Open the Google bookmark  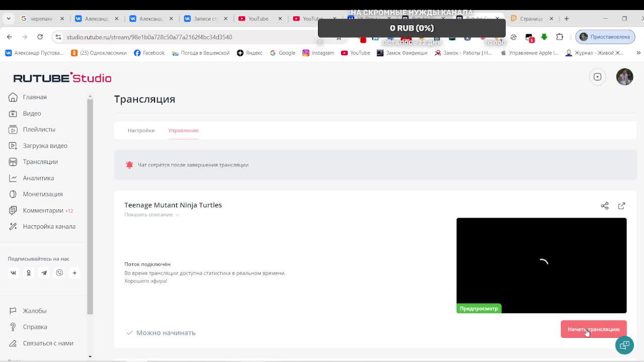click(283, 53)
